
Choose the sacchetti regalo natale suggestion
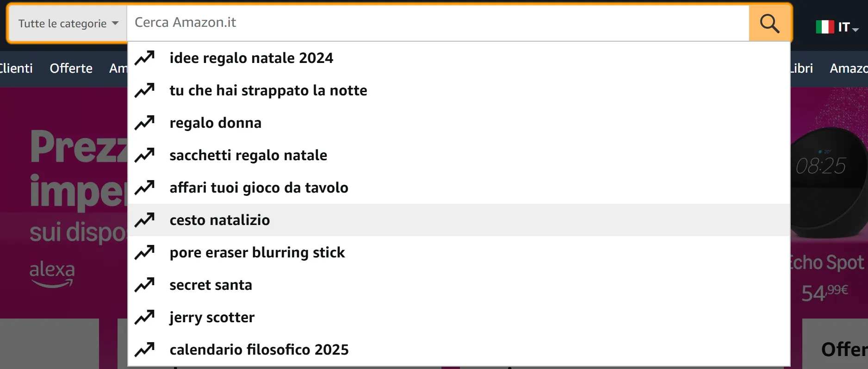coord(248,155)
